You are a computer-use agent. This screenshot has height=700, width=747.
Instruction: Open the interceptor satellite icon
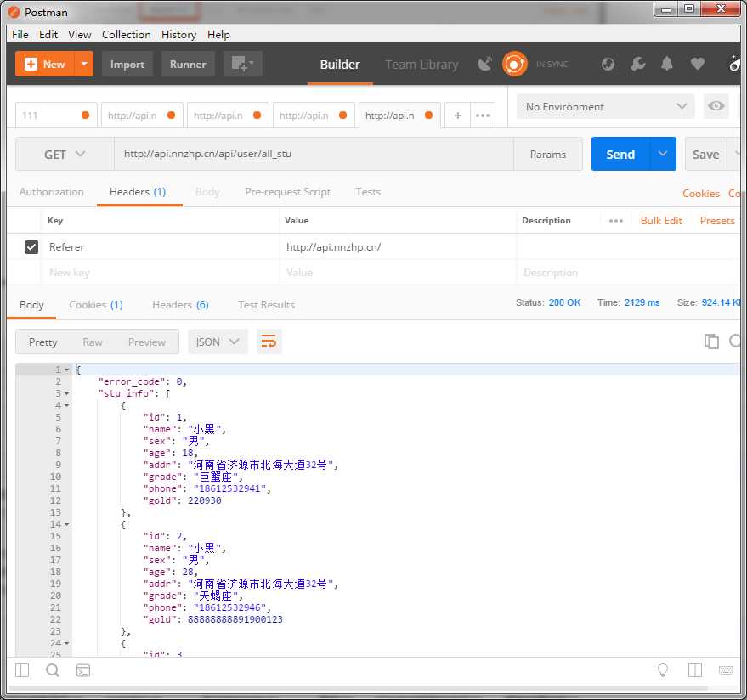485,64
